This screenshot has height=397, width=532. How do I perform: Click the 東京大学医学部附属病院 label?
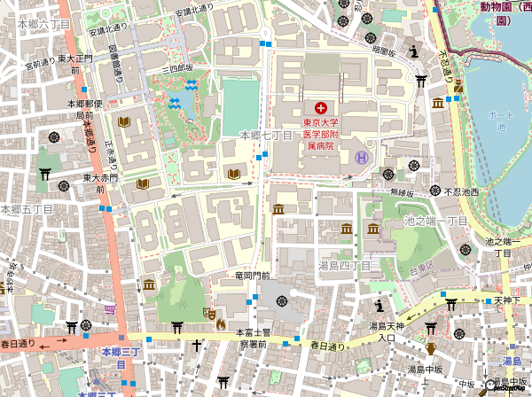320,133
